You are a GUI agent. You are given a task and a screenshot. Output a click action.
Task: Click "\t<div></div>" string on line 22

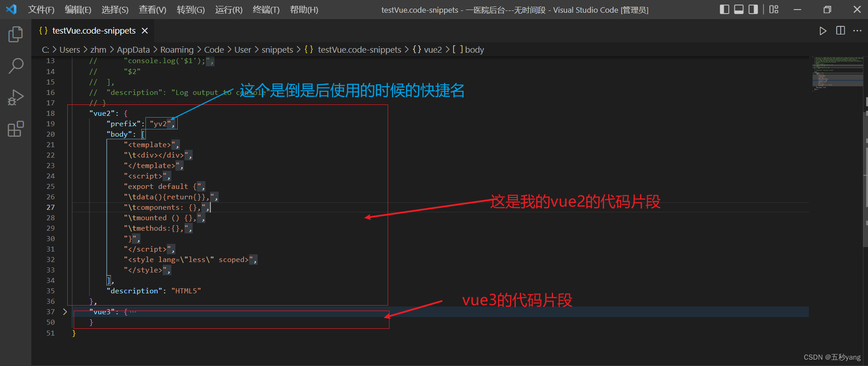[x=156, y=155]
